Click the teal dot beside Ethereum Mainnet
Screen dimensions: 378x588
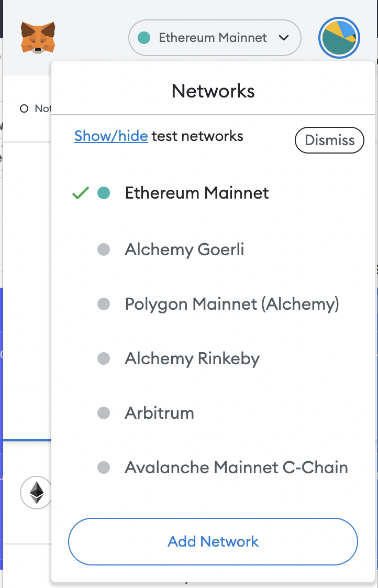pos(104,193)
